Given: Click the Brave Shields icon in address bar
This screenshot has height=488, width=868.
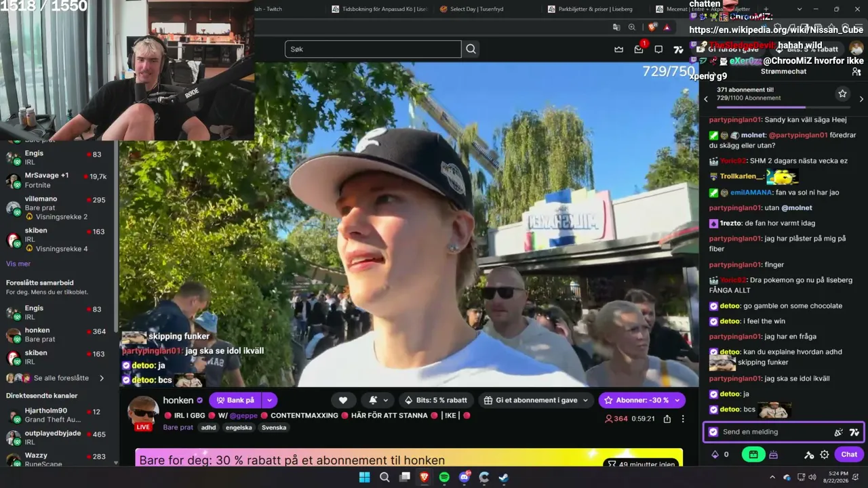Looking at the screenshot, I should point(652,27).
